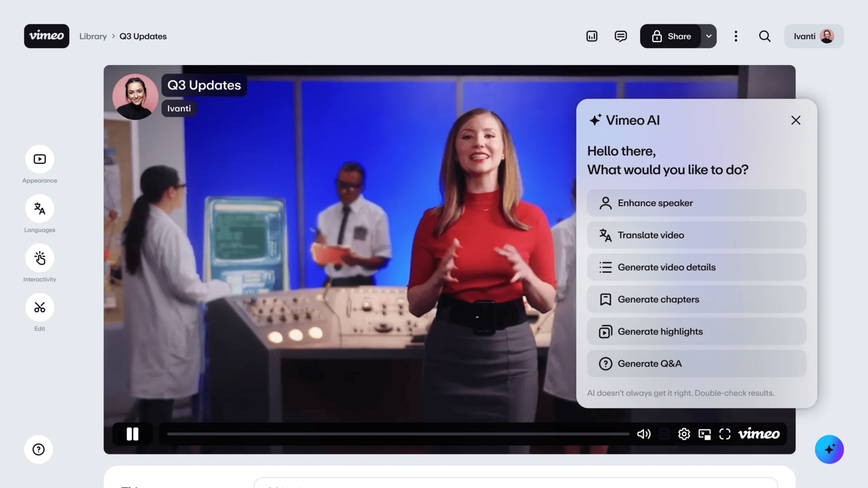Toggle picture-in-picture mode

click(x=704, y=434)
